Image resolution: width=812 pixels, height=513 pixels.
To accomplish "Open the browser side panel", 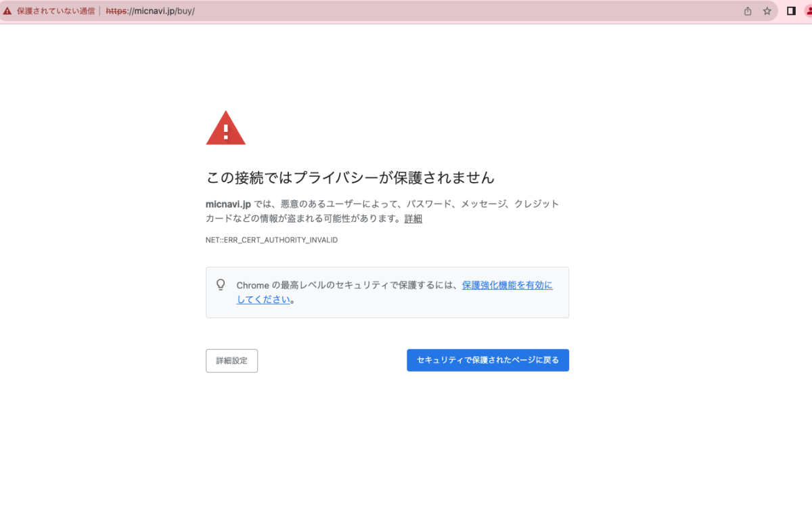I will [x=791, y=12].
